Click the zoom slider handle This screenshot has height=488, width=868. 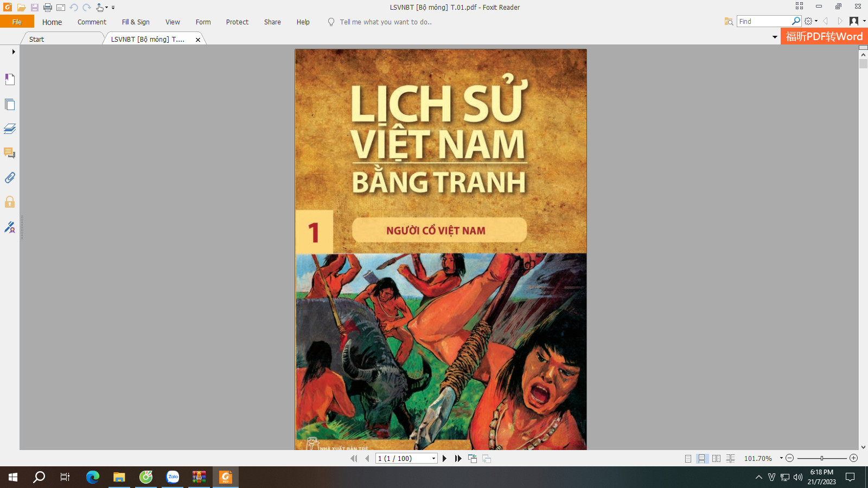(822, 459)
